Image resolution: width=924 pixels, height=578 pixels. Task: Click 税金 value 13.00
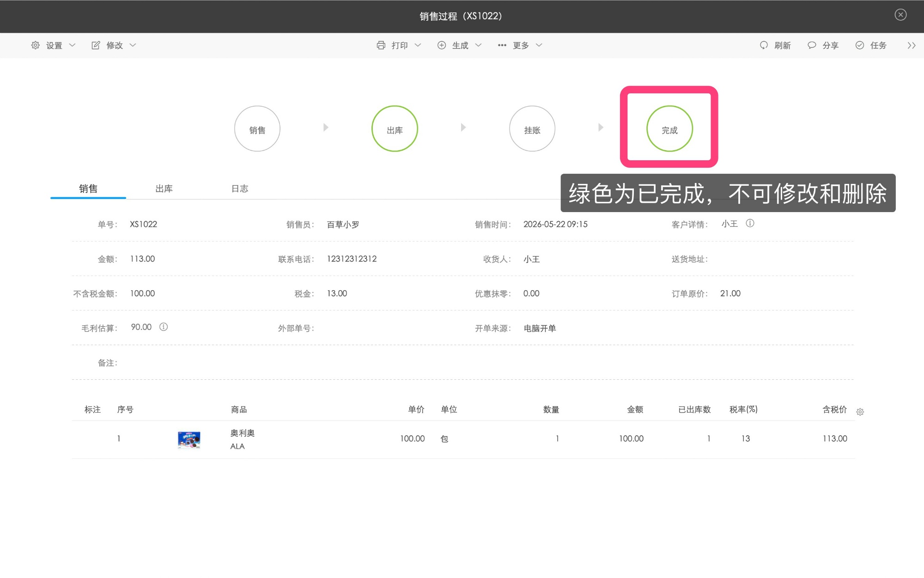[x=337, y=293]
